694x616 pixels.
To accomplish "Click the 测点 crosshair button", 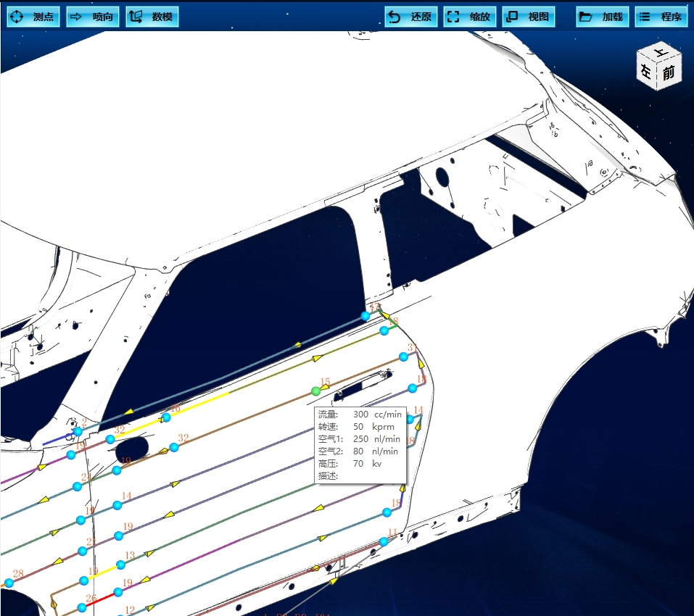I will coord(33,17).
